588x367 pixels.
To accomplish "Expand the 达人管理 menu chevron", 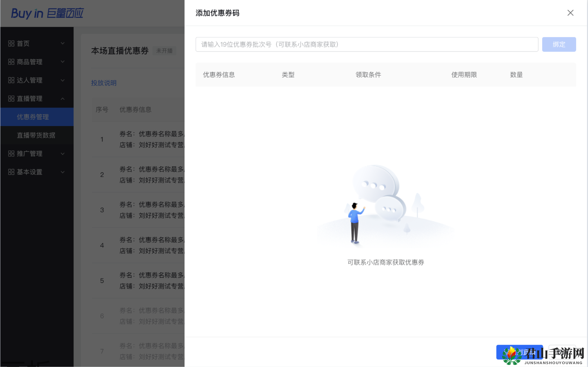I will pyautogui.click(x=63, y=80).
